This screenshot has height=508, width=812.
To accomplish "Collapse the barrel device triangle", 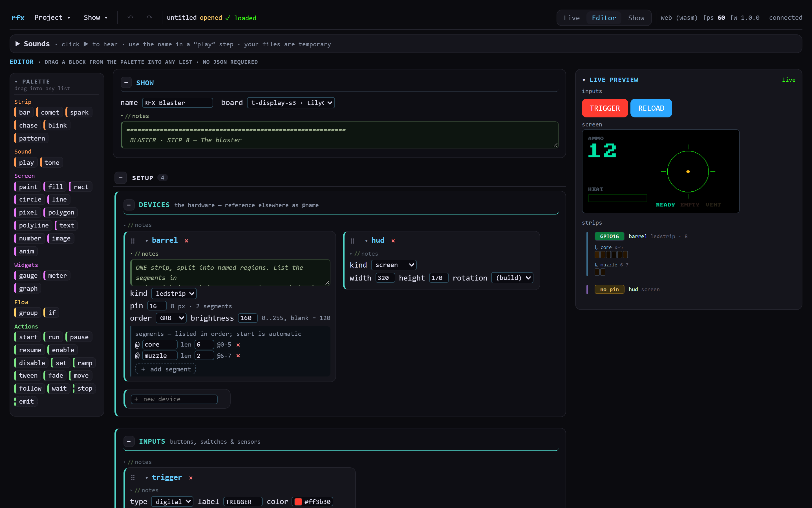I will coord(147,241).
